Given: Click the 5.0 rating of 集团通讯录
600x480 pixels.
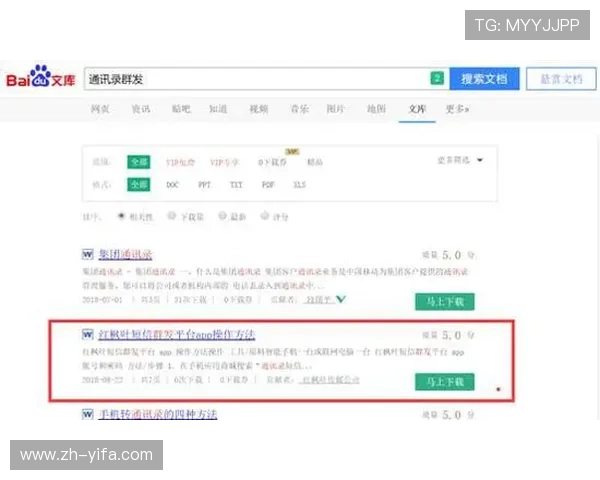Looking at the screenshot, I should (452, 255).
